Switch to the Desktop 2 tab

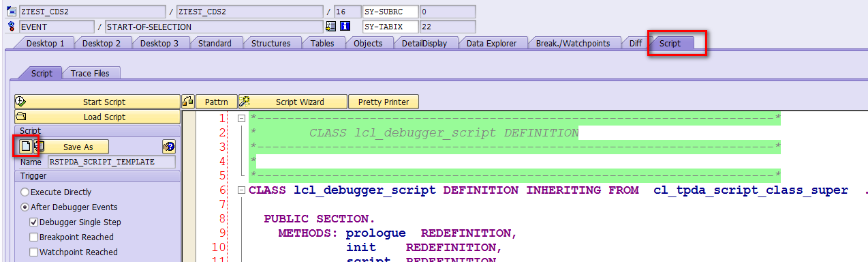click(x=102, y=43)
